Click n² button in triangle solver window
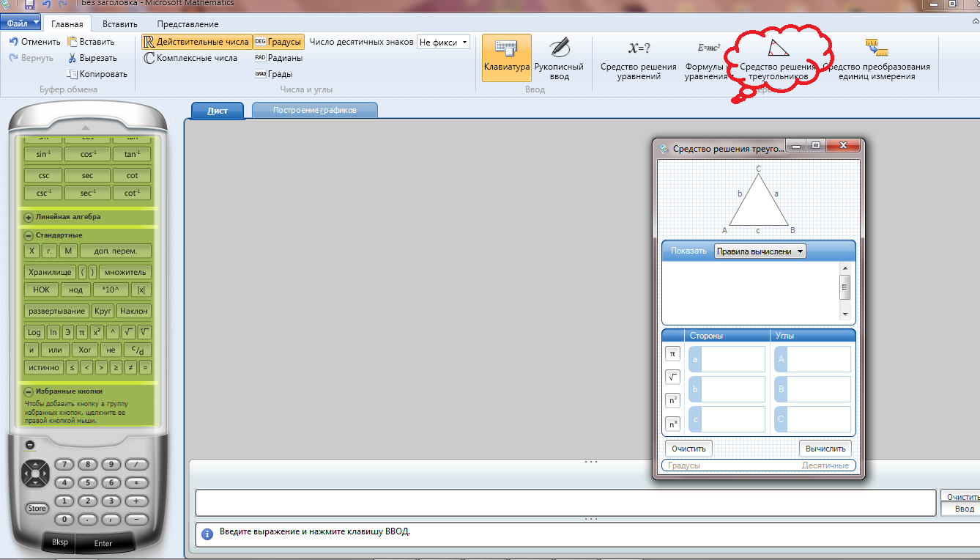Viewport: 980px width, 560px height. coord(673,400)
